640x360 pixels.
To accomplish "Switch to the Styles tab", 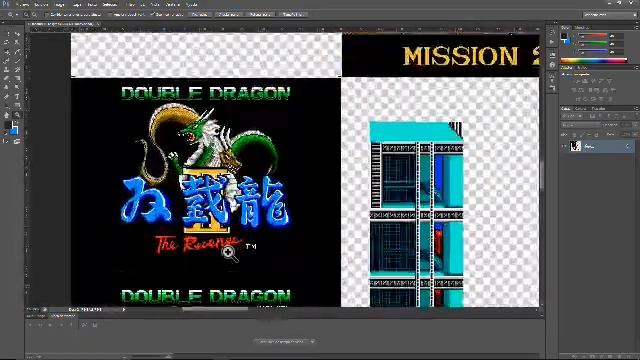I will click(582, 68).
